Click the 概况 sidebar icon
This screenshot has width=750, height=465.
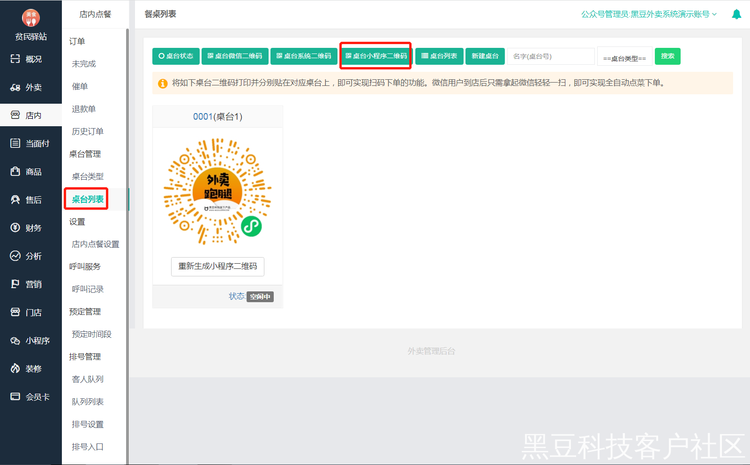pyautogui.click(x=15, y=59)
